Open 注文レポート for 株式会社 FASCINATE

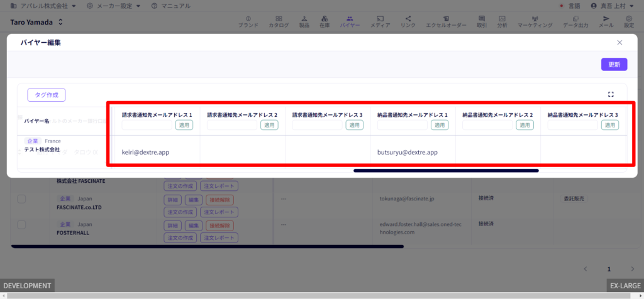point(219,186)
